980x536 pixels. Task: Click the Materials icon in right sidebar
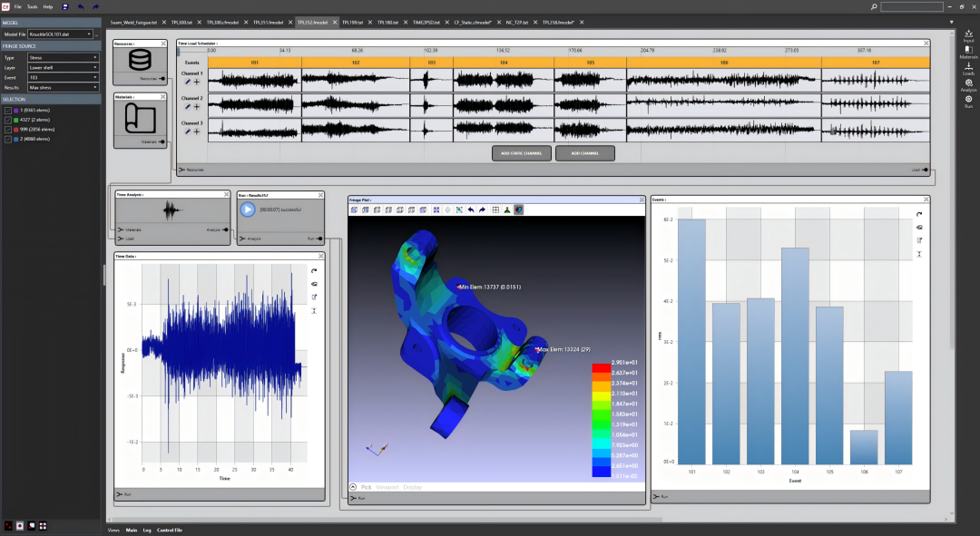[968, 50]
